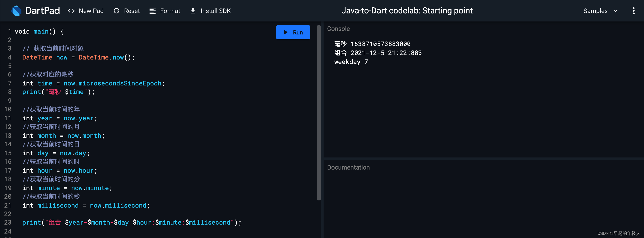Click line number 10 in gutter
This screenshot has height=238, width=644.
coord(8,110)
